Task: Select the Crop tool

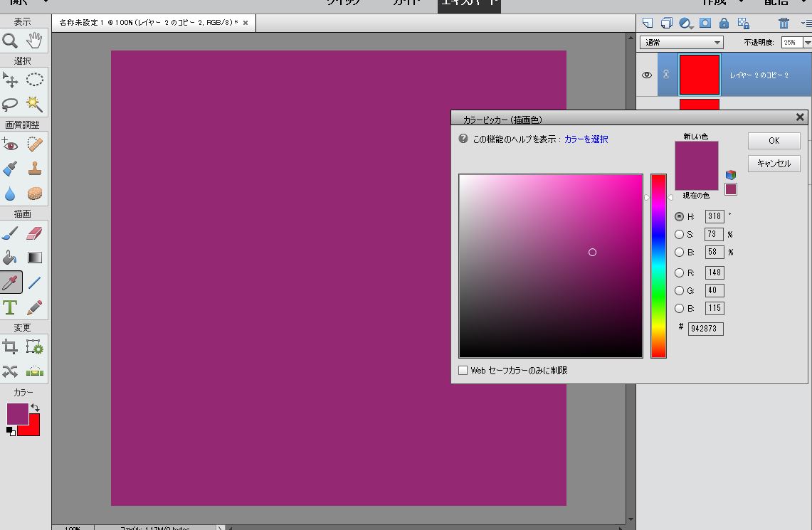Action: (x=10, y=346)
